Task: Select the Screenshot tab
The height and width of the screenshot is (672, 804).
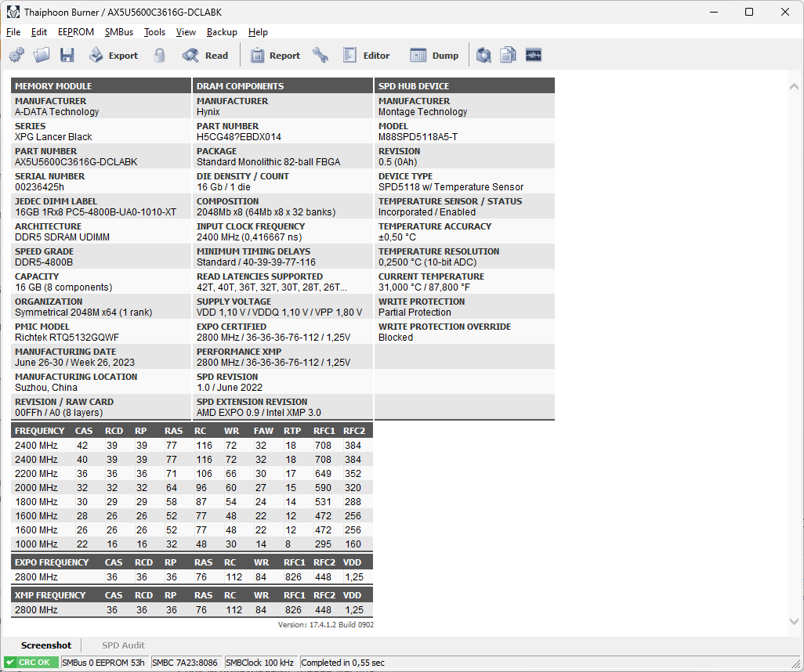Action: coord(46,645)
